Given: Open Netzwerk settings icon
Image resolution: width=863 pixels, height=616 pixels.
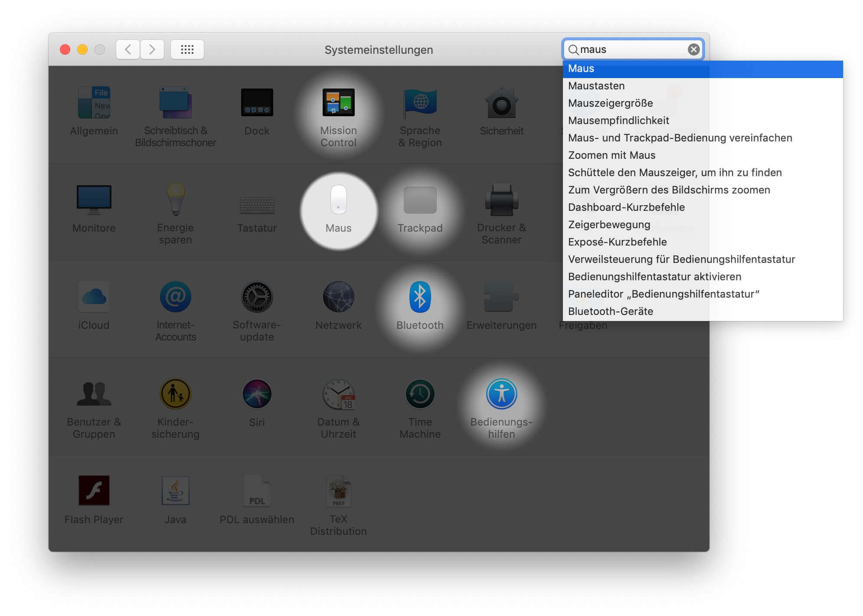Looking at the screenshot, I should point(338,298).
